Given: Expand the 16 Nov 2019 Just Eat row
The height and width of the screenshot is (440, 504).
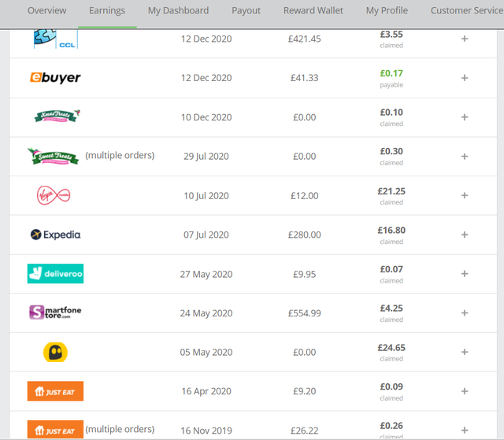Looking at the screenshot, I should 465,431.
